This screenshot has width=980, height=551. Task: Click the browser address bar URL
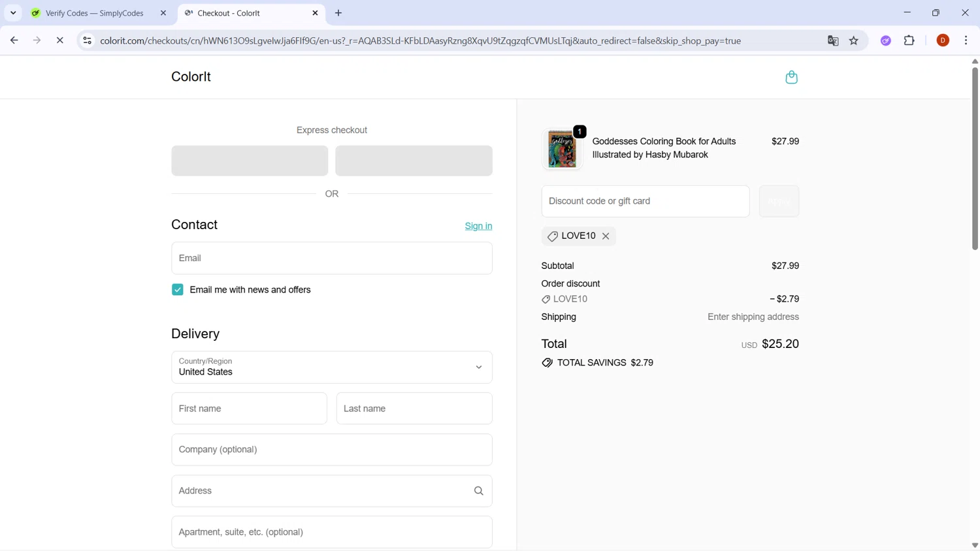click(420, 40)
